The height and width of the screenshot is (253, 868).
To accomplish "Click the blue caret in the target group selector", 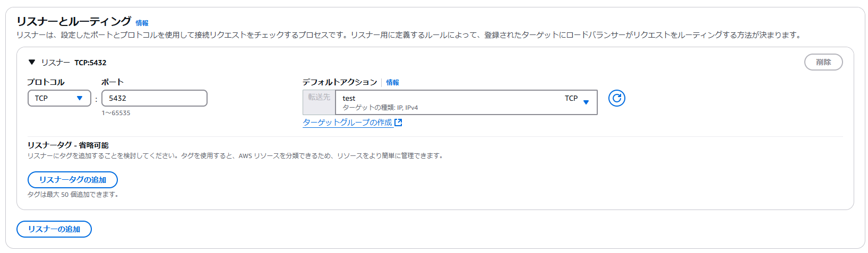I will coord(586,102).
